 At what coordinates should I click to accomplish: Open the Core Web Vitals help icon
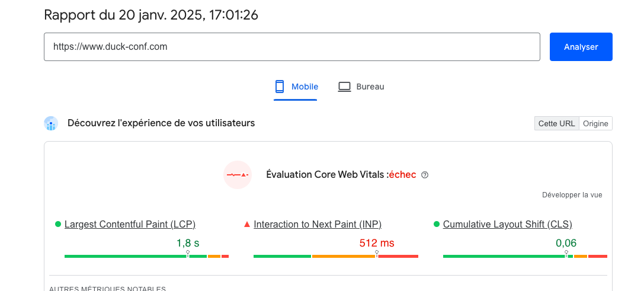[x=425, y=175]
